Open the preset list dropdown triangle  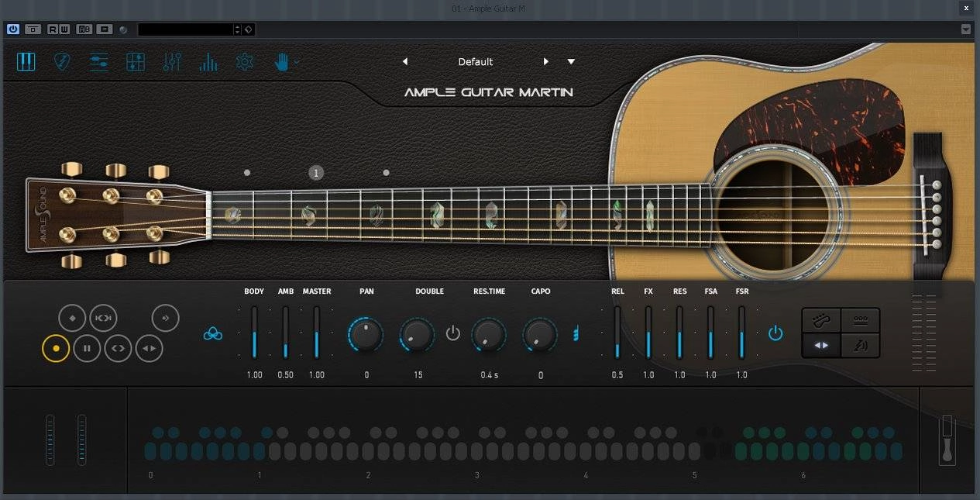tap(572, 62)
